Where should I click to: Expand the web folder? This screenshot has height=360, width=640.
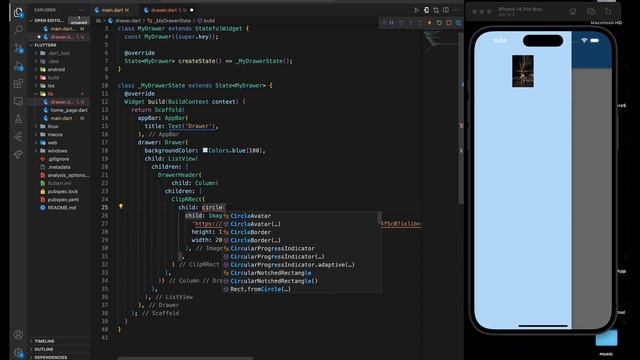52,142
